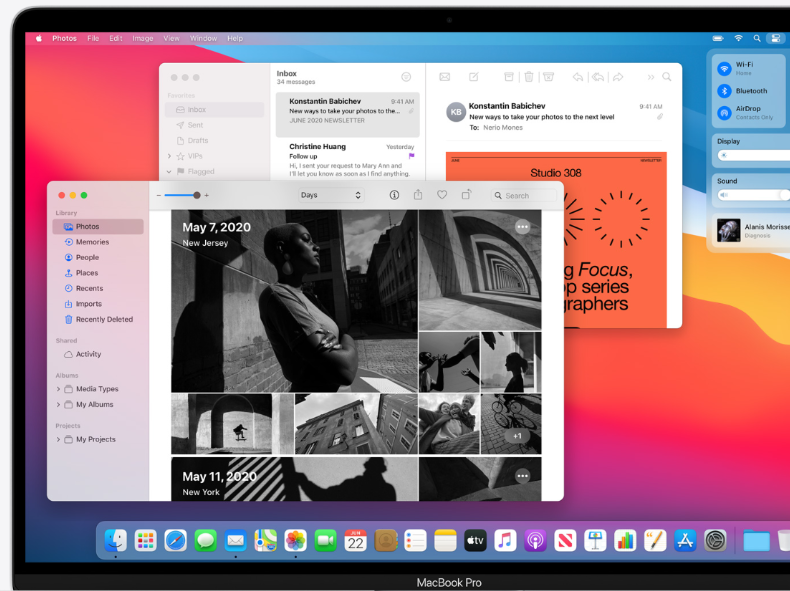Open the View menu
790x591 pixels.
click(x=171, y=38)
